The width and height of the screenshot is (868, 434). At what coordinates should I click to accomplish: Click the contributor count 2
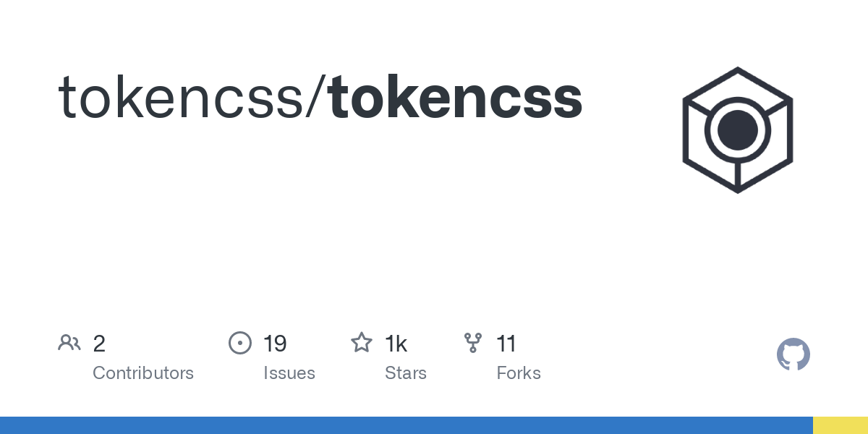pos(99,344)
